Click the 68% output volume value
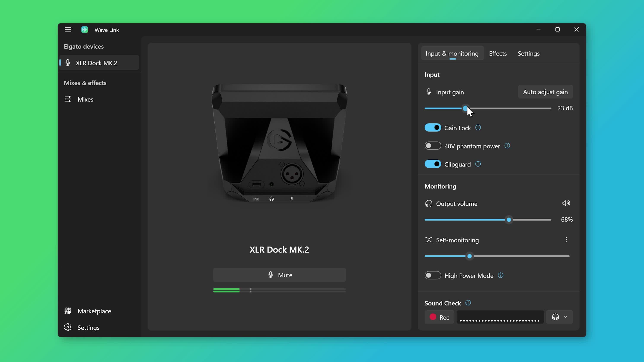 (567, 220)
